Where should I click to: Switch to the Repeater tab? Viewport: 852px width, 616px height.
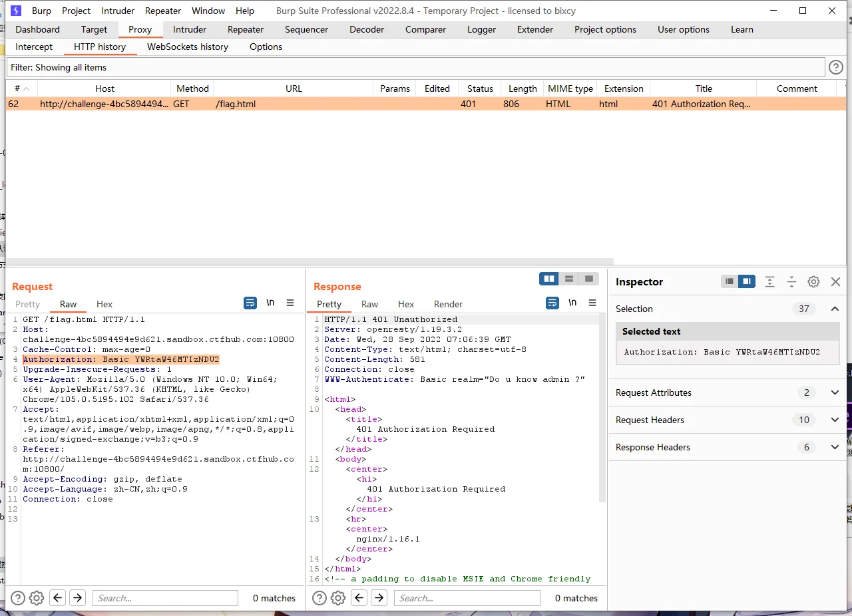point(246,29)
